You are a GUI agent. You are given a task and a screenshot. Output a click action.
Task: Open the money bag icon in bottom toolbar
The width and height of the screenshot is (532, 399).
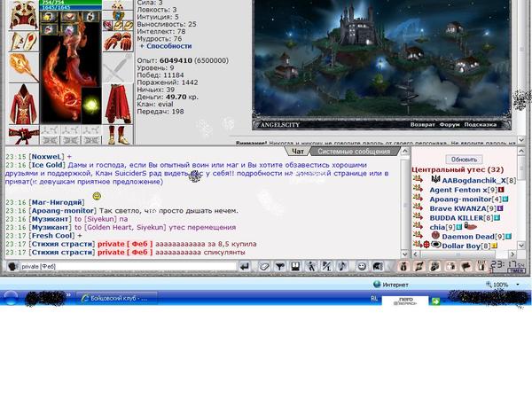[403, 267]
